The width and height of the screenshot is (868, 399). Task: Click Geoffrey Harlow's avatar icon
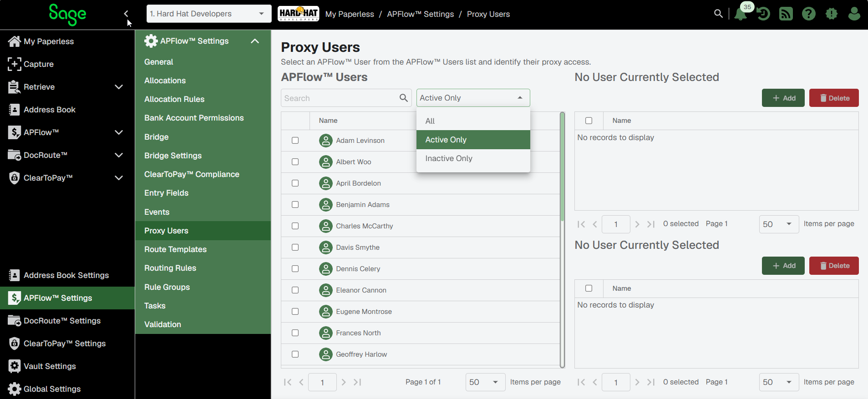[x=326, y=354]
